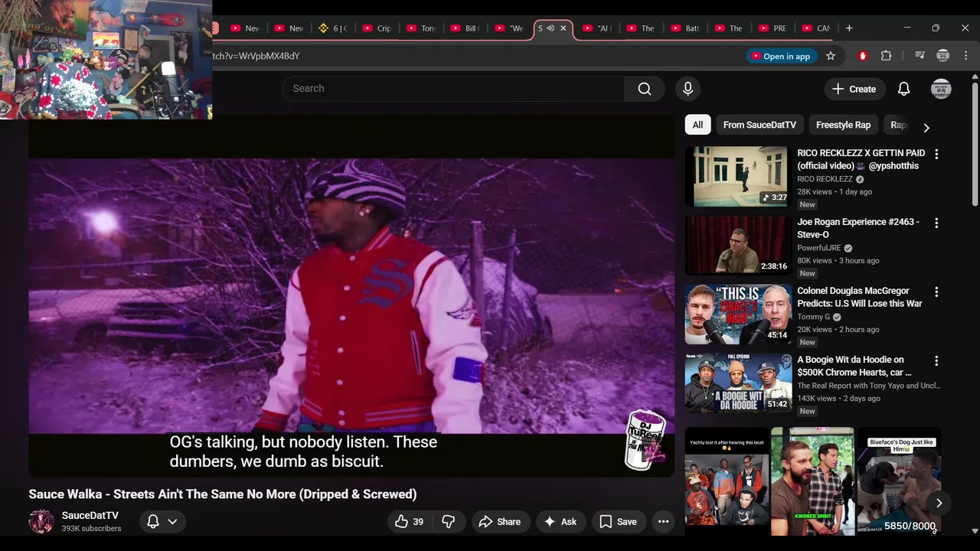
Task: Switch to the Binance 6 tab
Action: (x=332, y=28)
